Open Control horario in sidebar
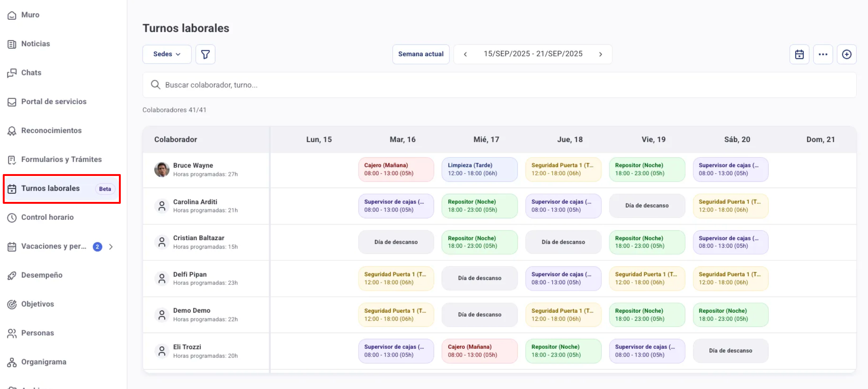Image resolution: width=868 pixels, height=389 pixels. [x=47, y=217]
